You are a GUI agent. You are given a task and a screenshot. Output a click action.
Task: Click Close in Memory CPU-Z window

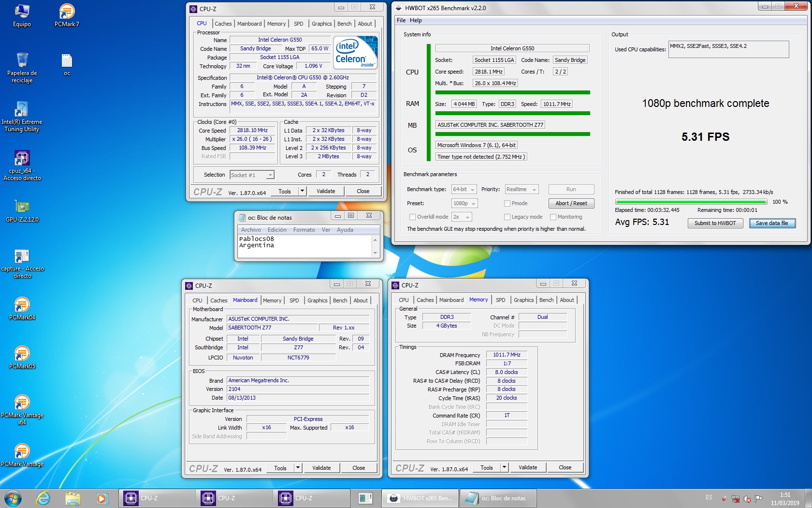(x=565, y=467)
